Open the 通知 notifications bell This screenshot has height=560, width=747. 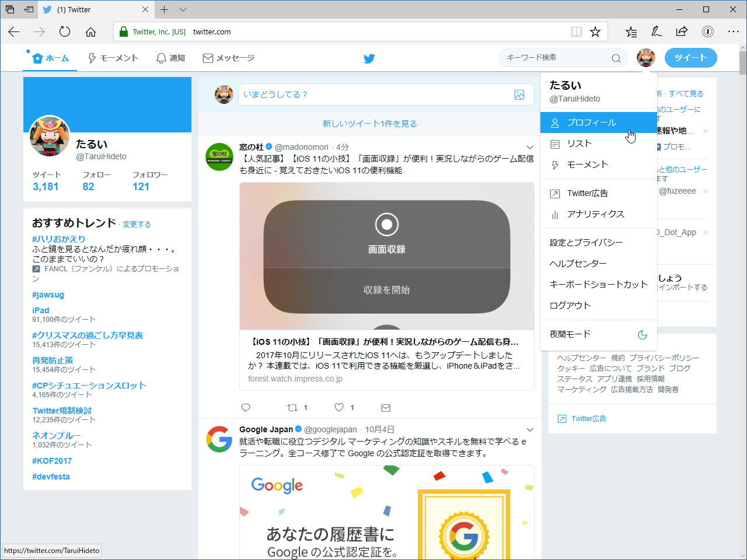point(160,58)
